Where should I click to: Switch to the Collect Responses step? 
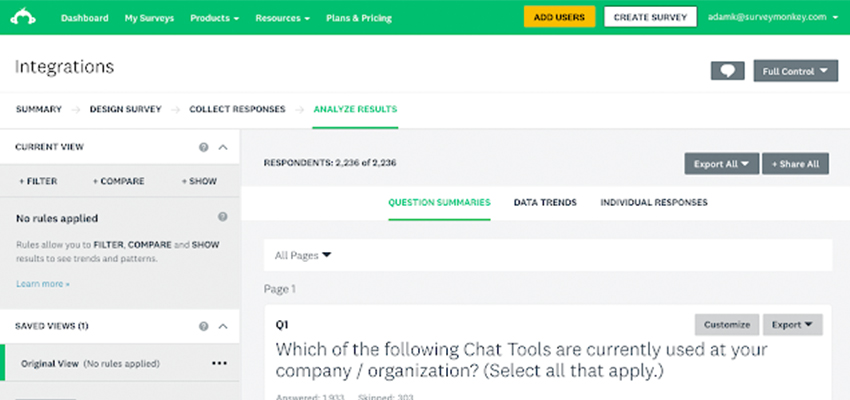237,109
